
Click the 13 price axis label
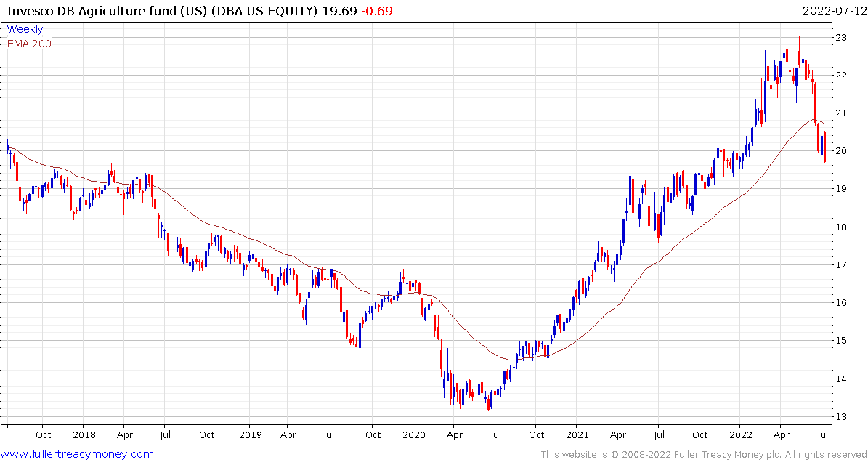841,417
